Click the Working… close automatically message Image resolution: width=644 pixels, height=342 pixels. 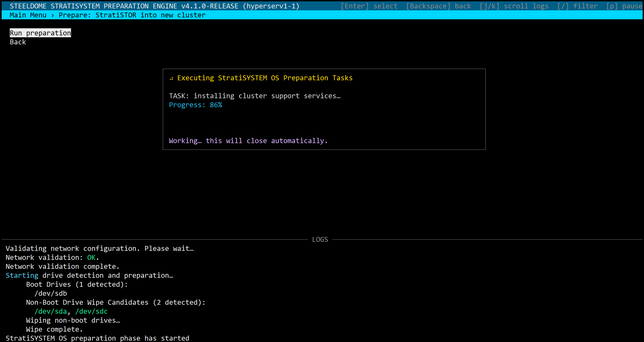coord(248,141)
